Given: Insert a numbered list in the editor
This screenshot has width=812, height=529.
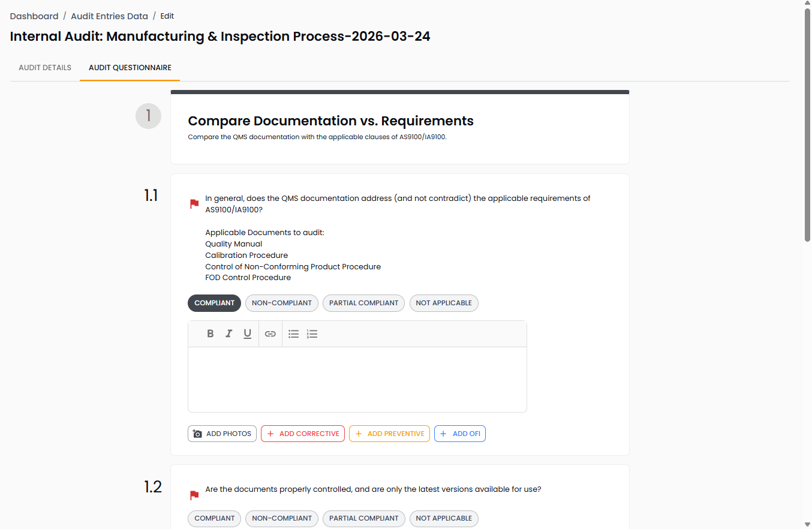Looking at the screenshot, I should pyautogui.click(x=312, y=334).
